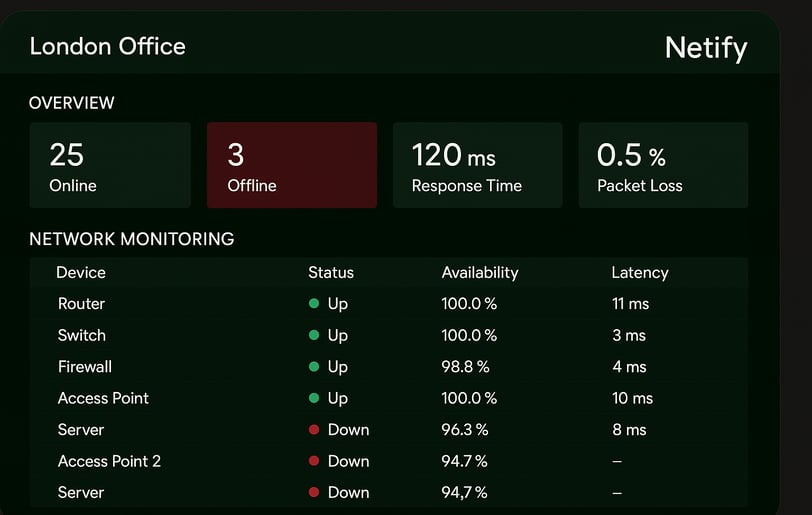This screenshot has height=515, width=812.
Task: Click the Down status for Access Point 2
Action: [x=349, y=461]
